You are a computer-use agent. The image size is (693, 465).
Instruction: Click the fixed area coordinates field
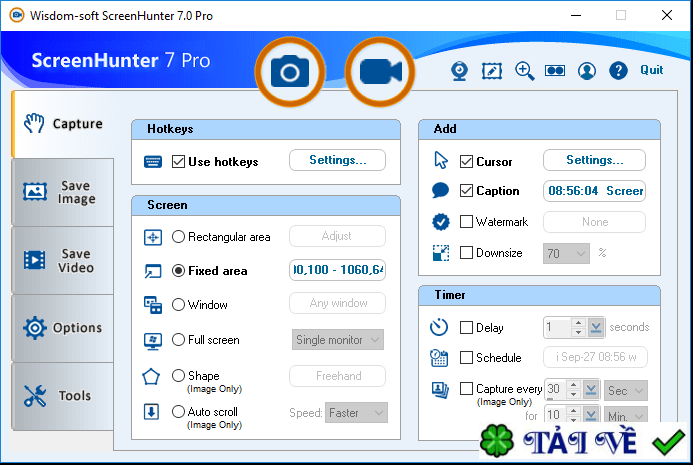point(338,270)
